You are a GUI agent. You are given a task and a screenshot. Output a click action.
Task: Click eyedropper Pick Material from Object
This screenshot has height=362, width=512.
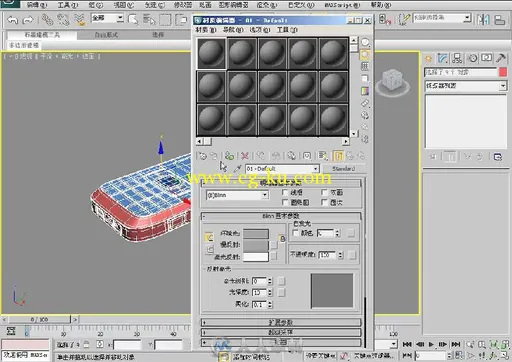tap(237, 169)
